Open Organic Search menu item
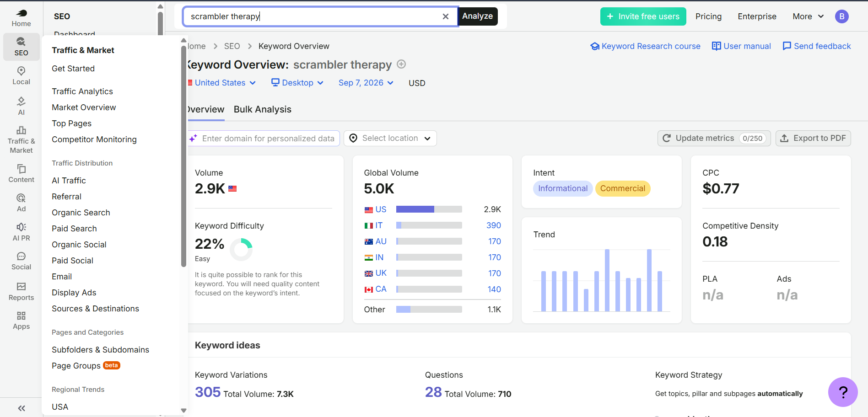This screenshot has width=868, height=417. point(81,213)
